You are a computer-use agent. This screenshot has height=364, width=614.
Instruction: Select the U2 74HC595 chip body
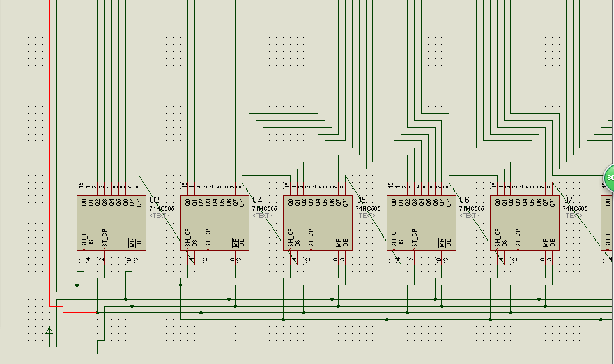click(112, 223)
